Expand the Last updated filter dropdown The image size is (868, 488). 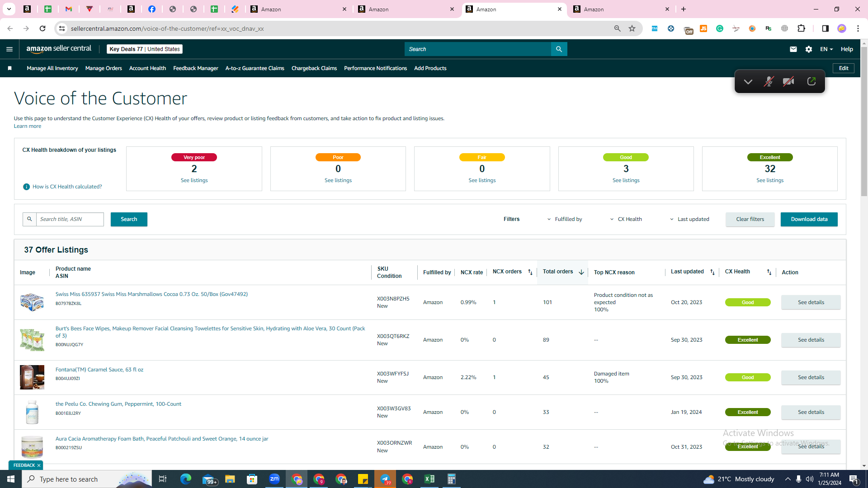click(x=689, y=219)
